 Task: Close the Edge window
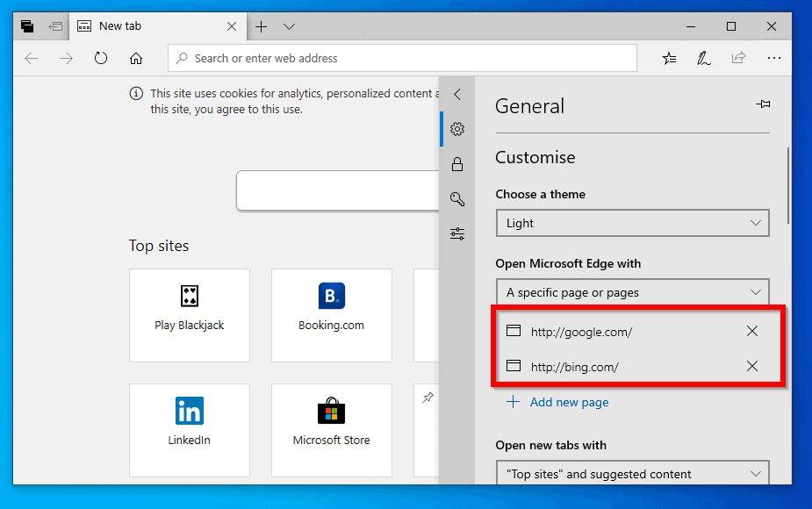point(771,26)
